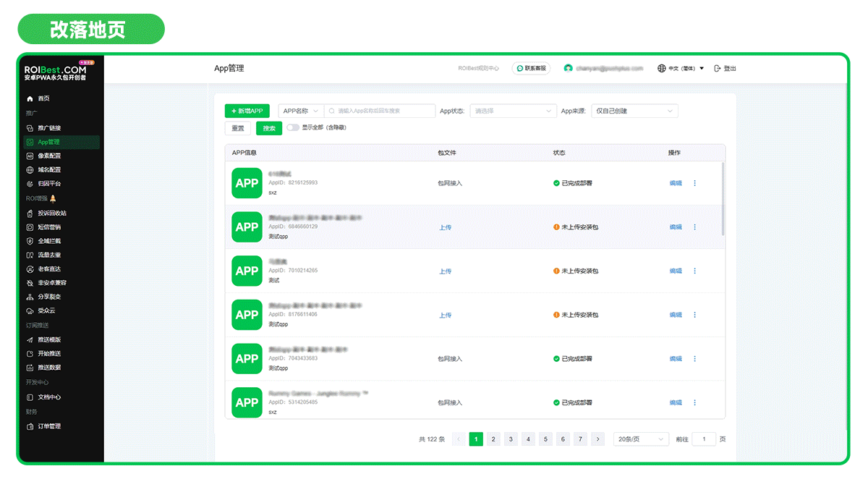Open more options for AppID 8176611406
This screenshot has height=495, width=868.
coord(695,315)
